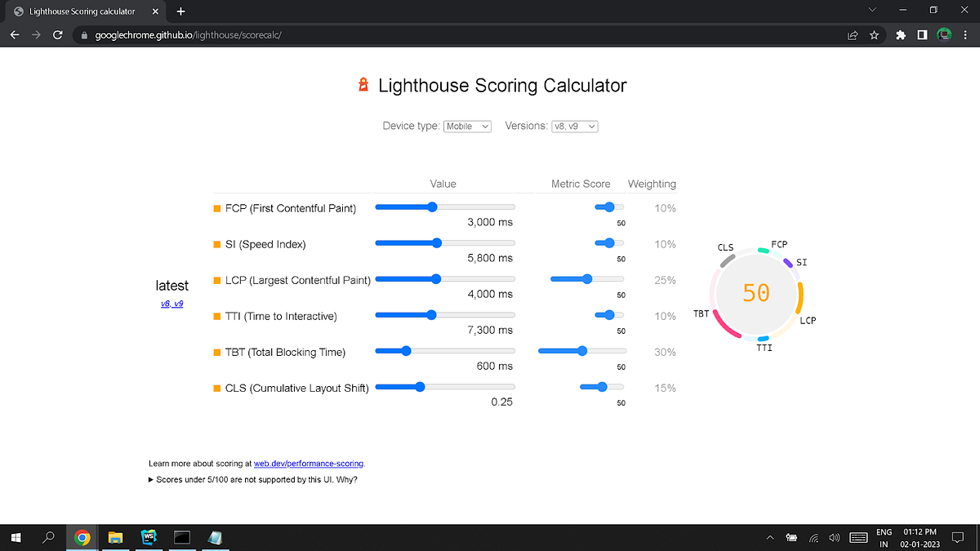Screen dimensions: 980x551
Task: Click the bookmark star in the address bar
Action: (x=875, y=35)
